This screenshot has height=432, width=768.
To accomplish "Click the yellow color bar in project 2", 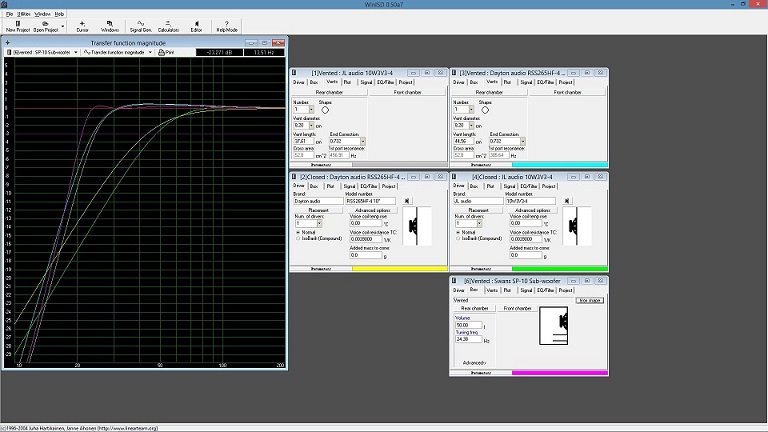I will (400, 268).
